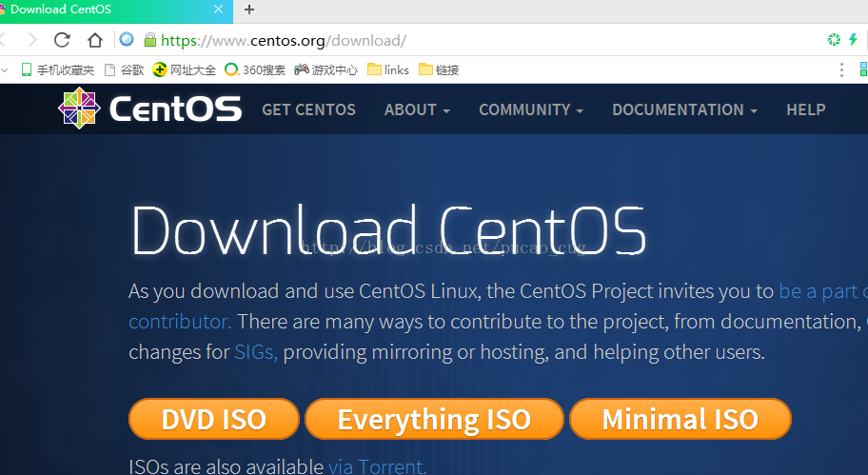The width and height of the screenshot is (868, 475).
Task: Expand the ABOUT dropdown menu
Action: [x=417, y=109]
